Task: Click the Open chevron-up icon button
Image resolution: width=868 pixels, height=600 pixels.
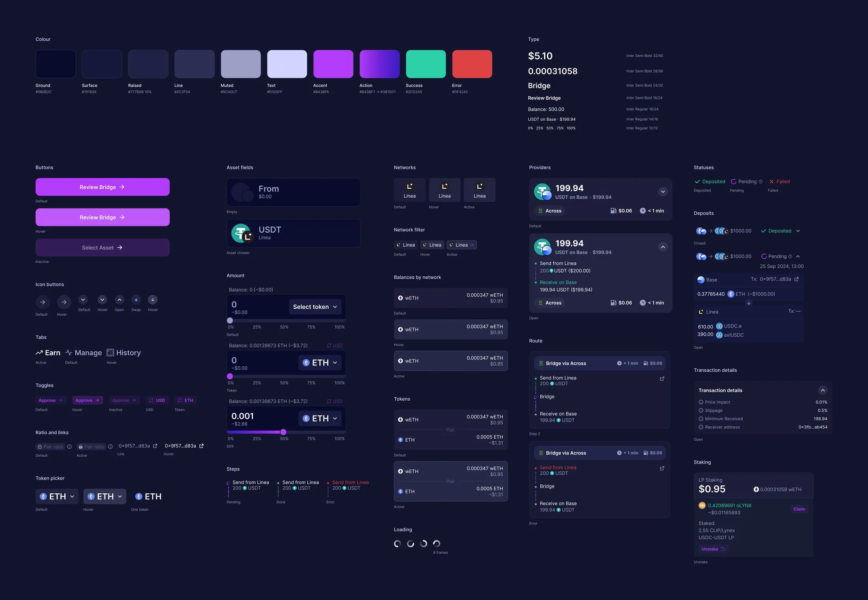Action: coord(120,300)
